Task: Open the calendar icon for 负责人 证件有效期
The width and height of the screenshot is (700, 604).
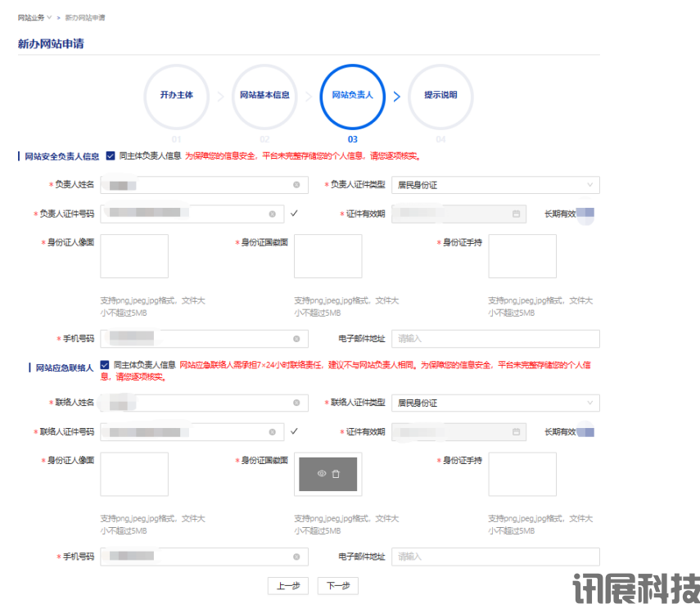Action: [516, 214]
